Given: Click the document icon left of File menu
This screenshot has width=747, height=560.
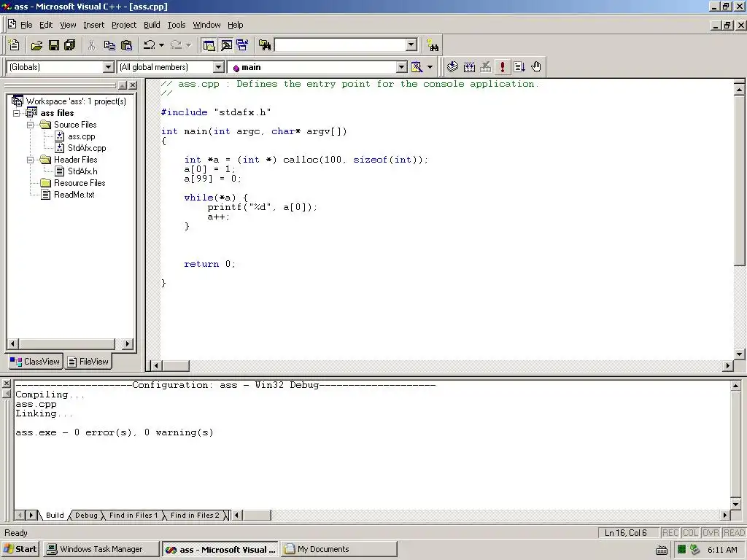Looking at the screenshot, I should tap(12, 24).
